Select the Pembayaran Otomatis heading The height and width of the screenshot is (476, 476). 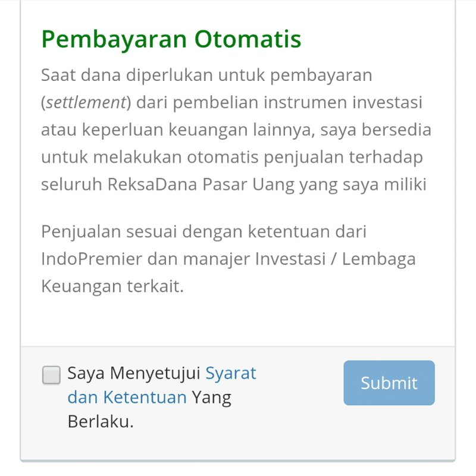coord(171,39)
